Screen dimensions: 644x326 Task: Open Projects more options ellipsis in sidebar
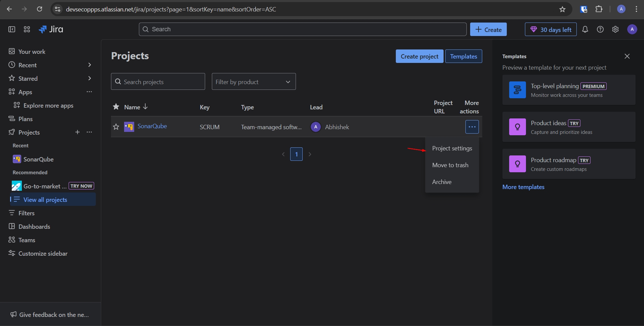[x=89, y=132]
